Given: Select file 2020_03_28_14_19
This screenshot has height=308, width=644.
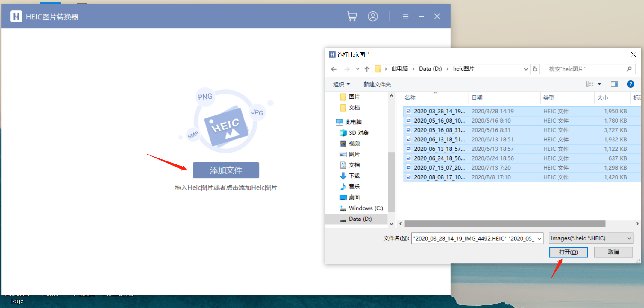Looking at the screenshot, I should pyautogui.click(x=522, y=111).
